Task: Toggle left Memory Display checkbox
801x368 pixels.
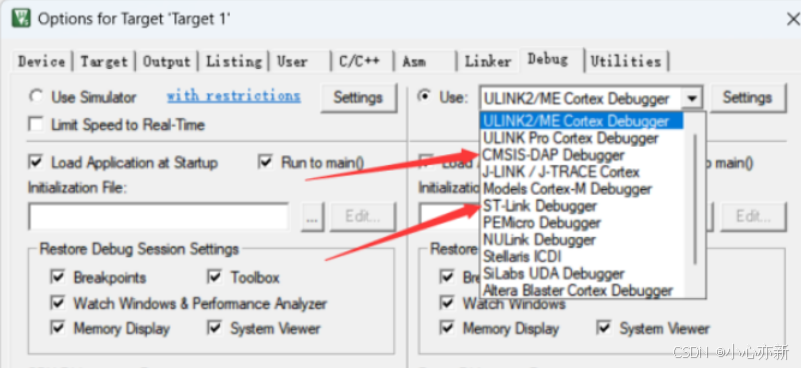Action: click(x=58, y=328)
